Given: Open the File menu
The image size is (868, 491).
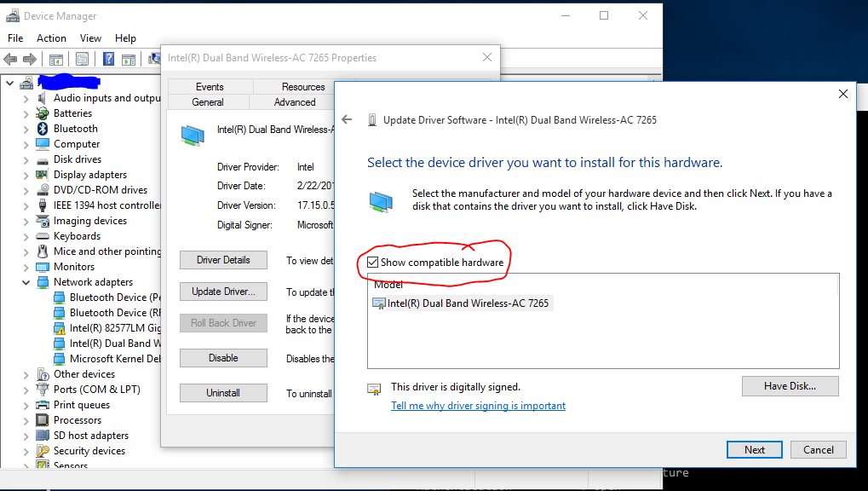Looking at the screenshot, I should [15, 38].
